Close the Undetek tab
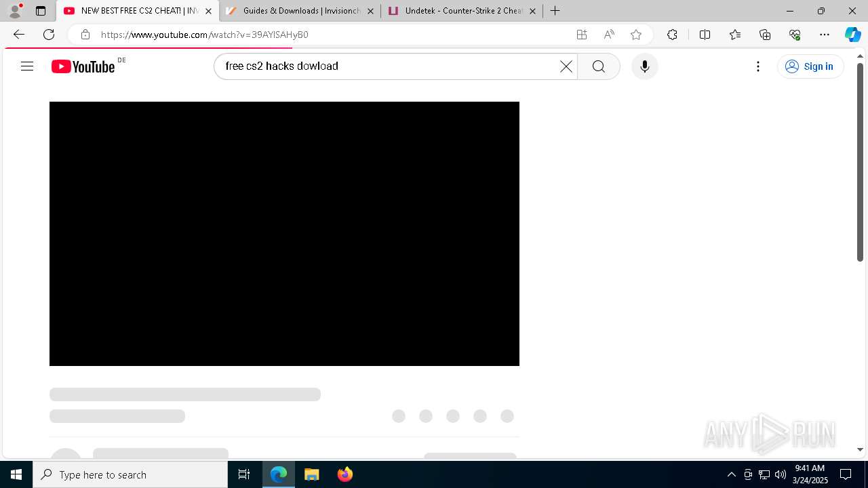The height and width of the screenshot is (488, 868). click(532, 11)
